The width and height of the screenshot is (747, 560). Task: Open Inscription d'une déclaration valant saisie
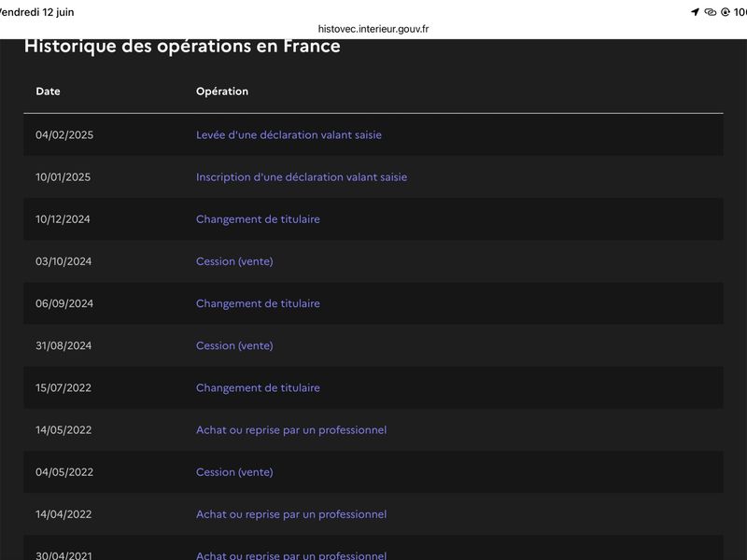(x=302, y=177)
